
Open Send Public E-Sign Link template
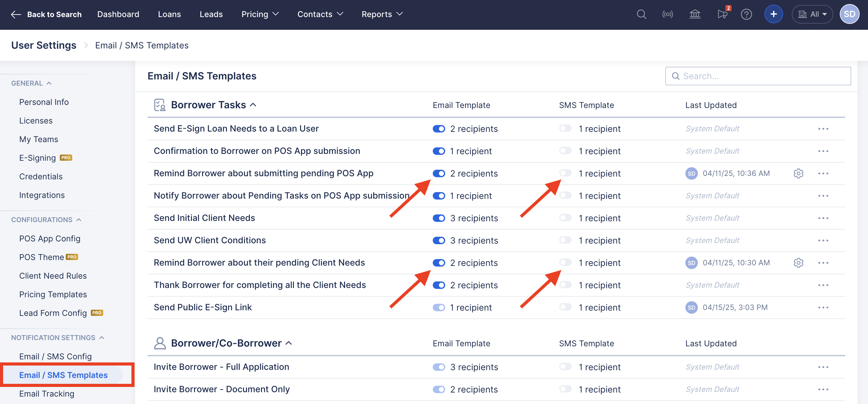pyautogui.click(x=202, y=307)
